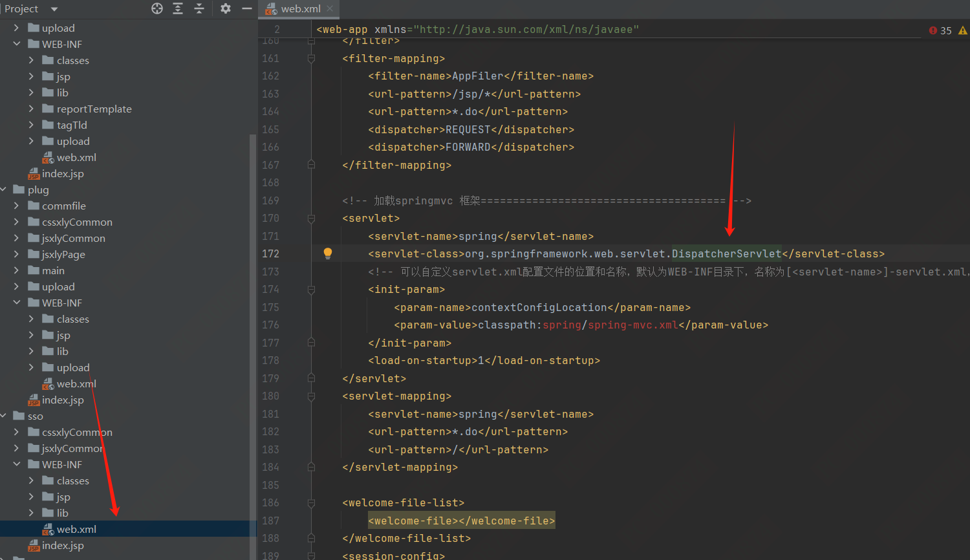Select the highlighted web.xml under sso
Viewport: 970px width, 560px height.
click(76, 529)
